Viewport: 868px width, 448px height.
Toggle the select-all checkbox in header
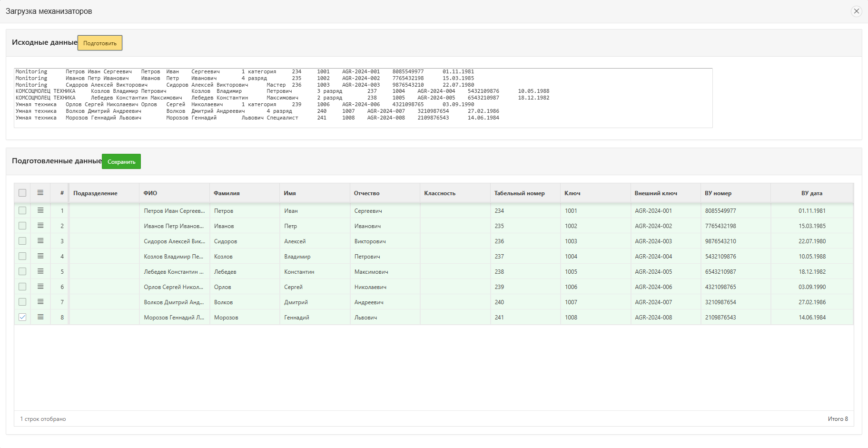point(22,193)
